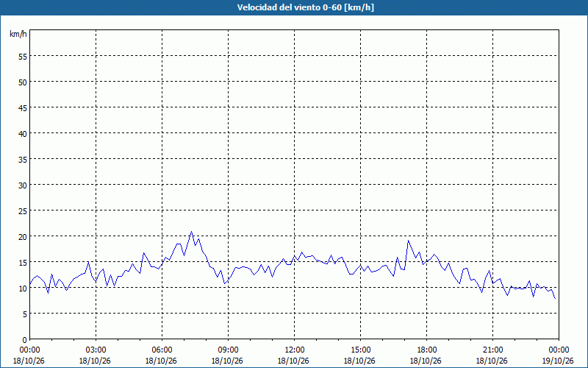The image size is (588, 368).
Task: Click the end of the blue line near 19/10/26
Action: (555, 298)
